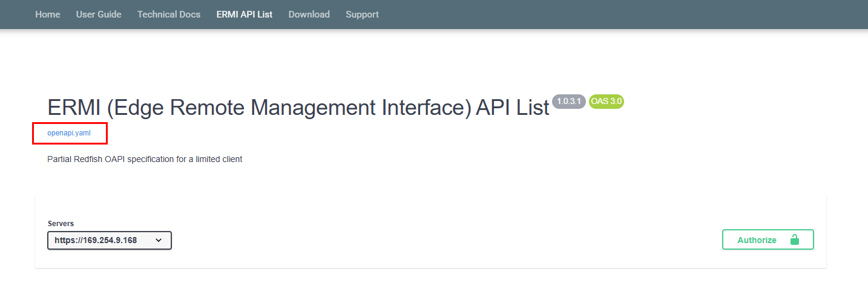Click the Partial Redfish OAPI description text
Viewport: 868px width, 283px height.
tap(145, 160)
